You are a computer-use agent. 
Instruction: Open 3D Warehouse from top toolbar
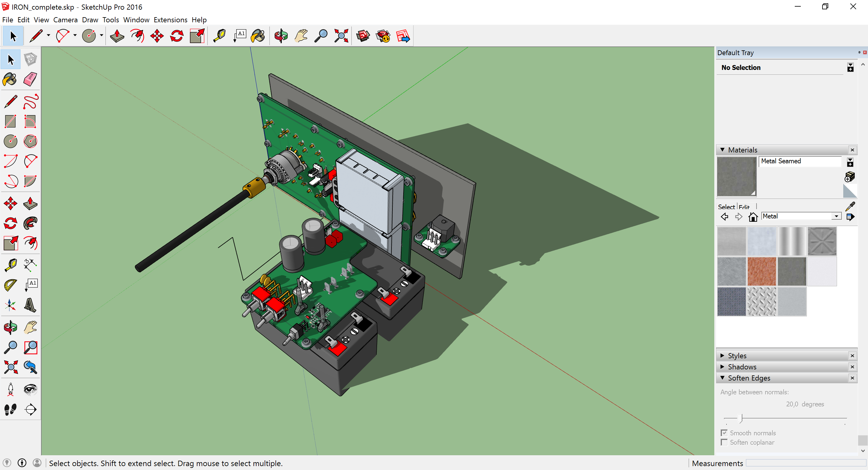(363, 36)
